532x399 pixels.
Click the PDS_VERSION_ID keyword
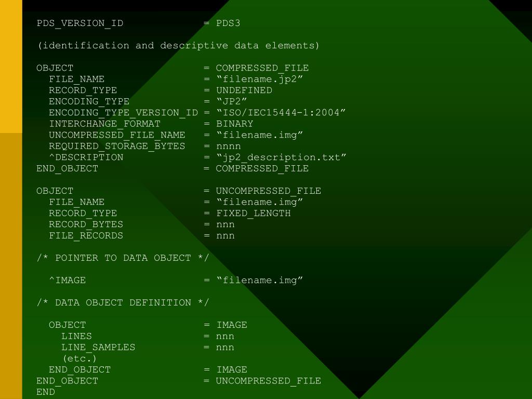pos(79,23)
